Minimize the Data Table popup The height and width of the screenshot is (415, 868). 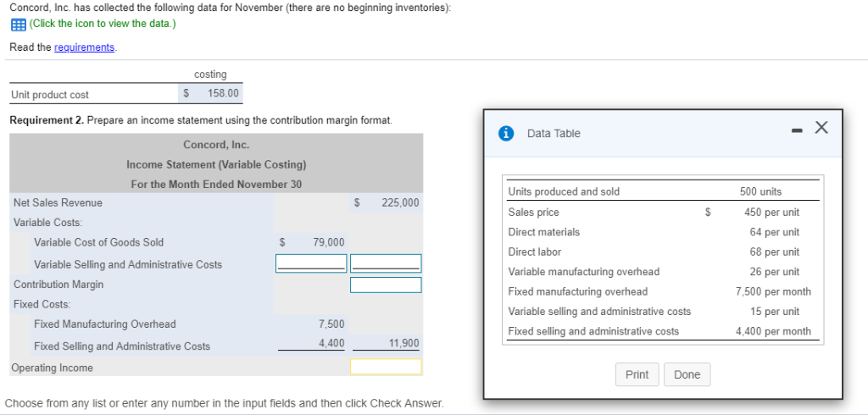click(797, 131)
